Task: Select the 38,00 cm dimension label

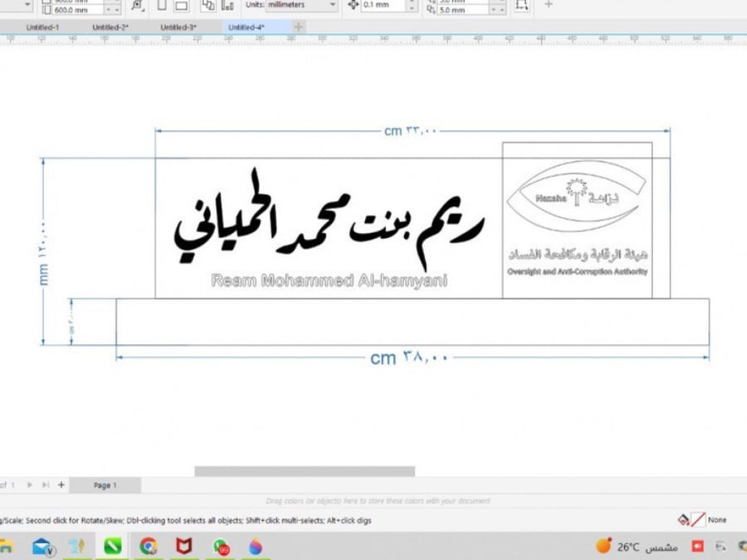Action: tap(408, 358)
